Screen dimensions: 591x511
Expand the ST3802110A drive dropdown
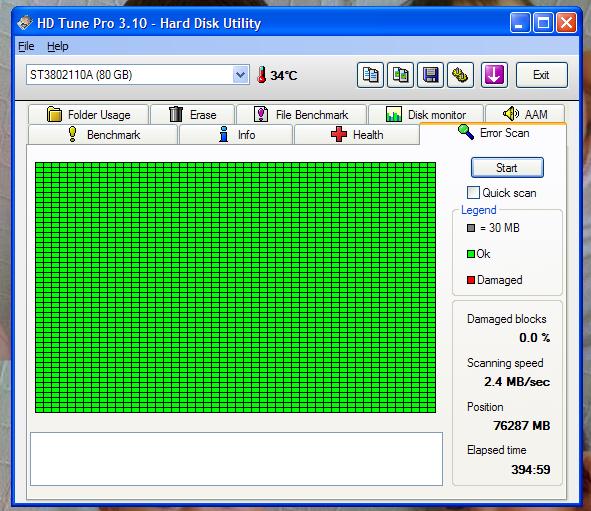(x=240, y=75)
